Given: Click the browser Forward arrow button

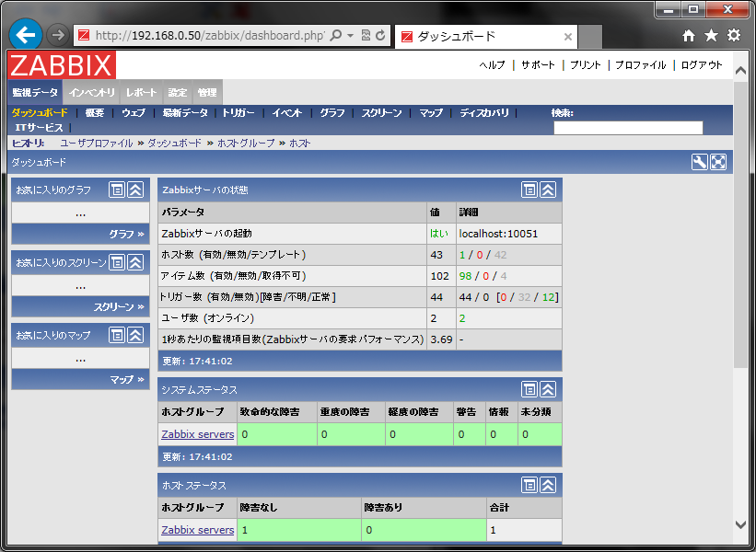Looking at the screenshot, I should 58,35.
